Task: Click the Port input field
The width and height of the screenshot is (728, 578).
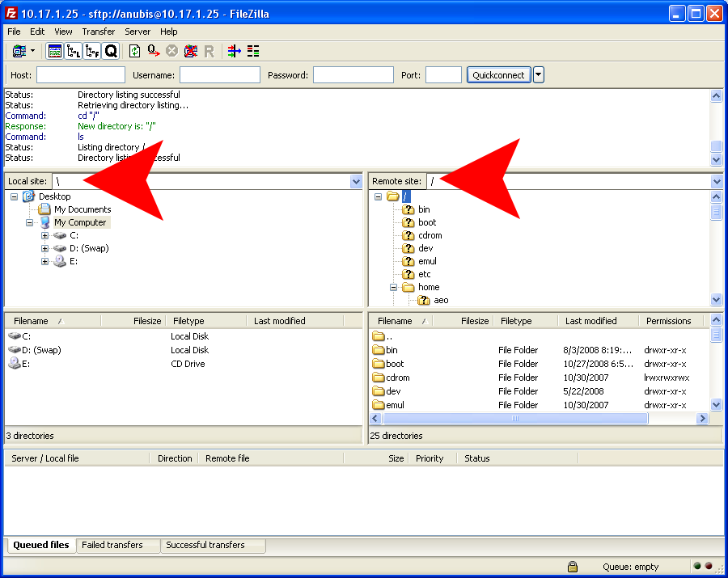Action: click(443, 75)
